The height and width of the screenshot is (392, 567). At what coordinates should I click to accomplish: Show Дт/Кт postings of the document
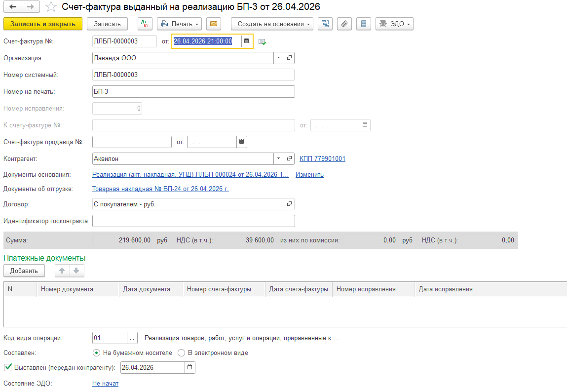pos(145,24)
